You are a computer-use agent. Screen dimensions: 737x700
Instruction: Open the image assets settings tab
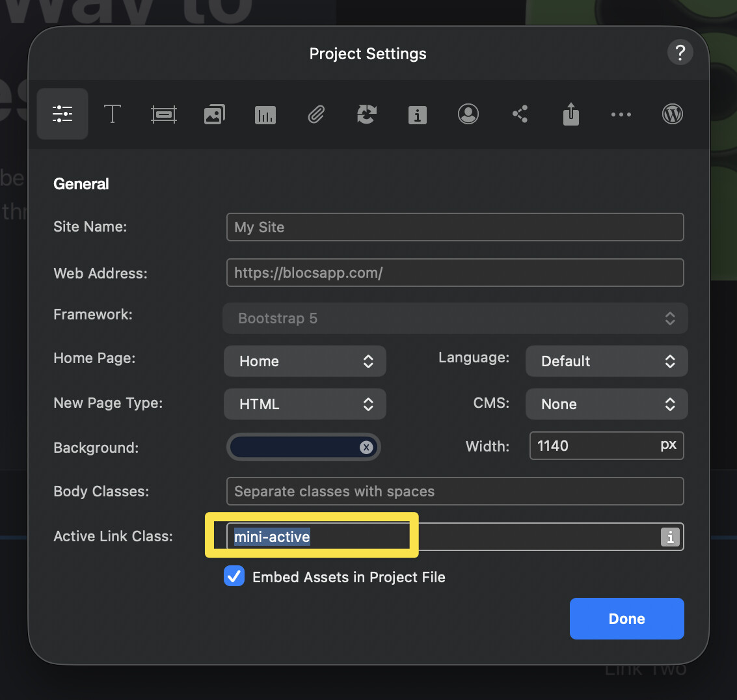pyautogui.click(x=215, y=114)
